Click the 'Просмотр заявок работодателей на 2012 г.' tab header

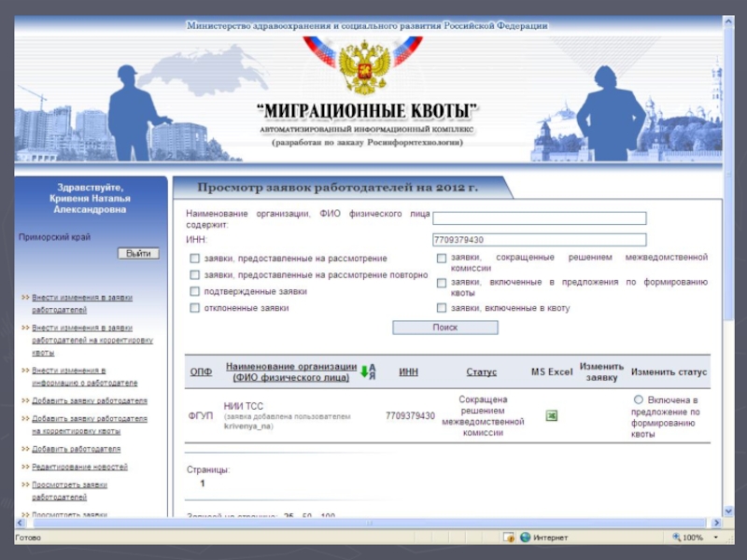[337, 188]
